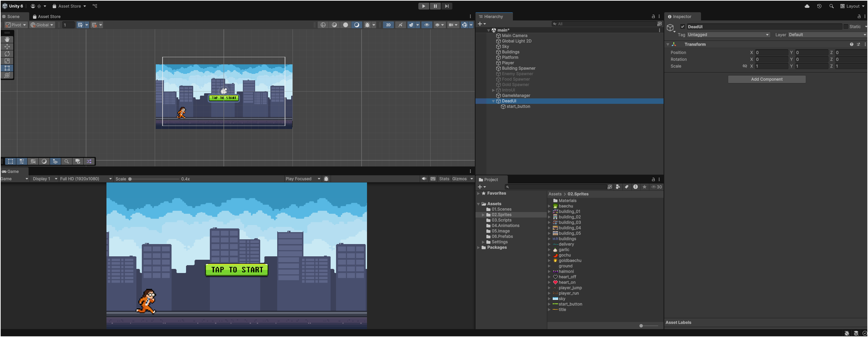The width and height of the screenshot is (868, 337).
Task: Toggle Scale constrained proportions link icon
Action: [x=745, y=66]
